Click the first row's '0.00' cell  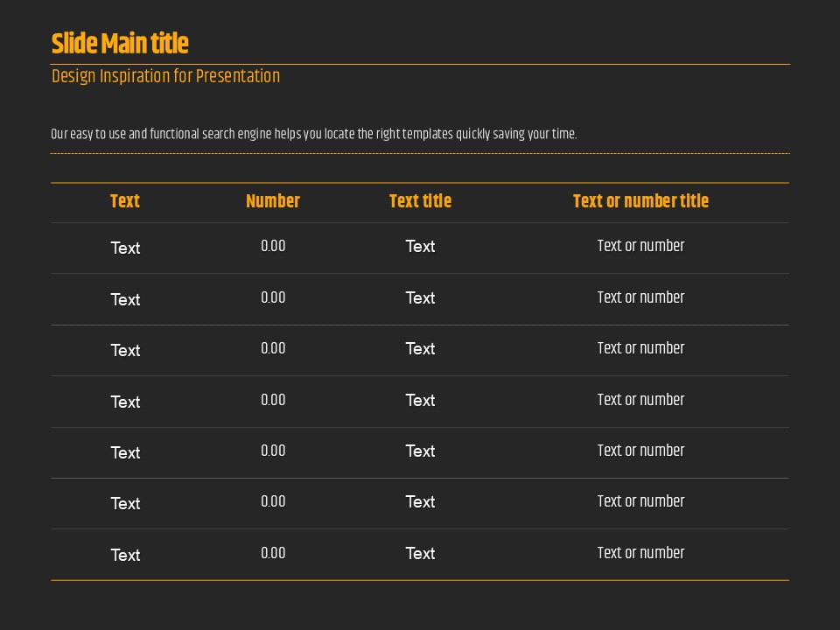(x=273, y=247)
